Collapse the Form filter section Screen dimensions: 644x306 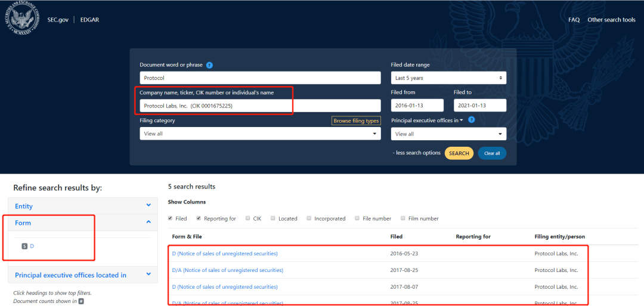pos(82,222)
